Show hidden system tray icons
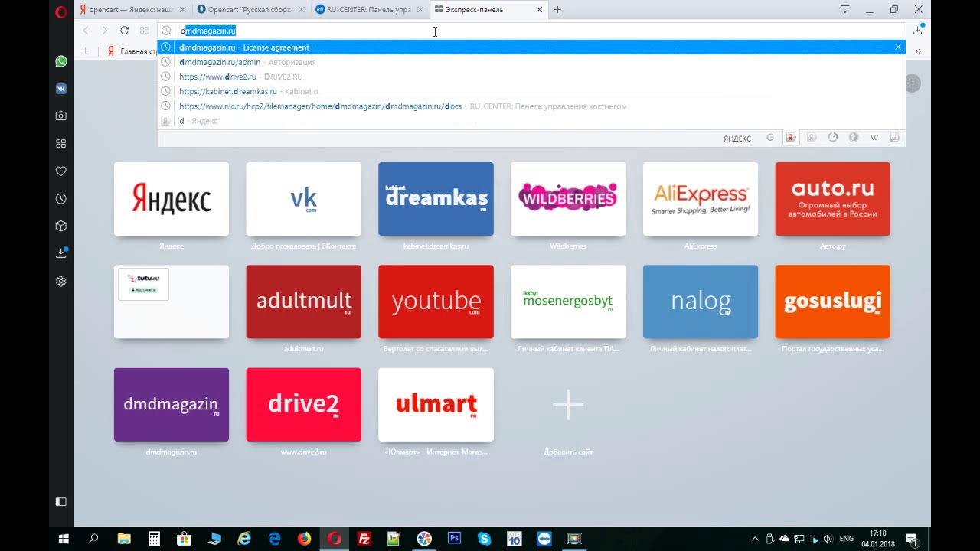Screen dimensions: 980x551 pos(755,539)
